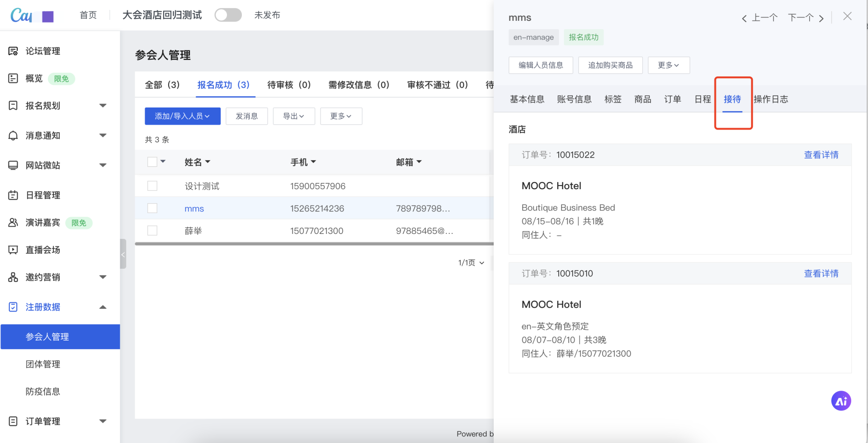
Task: Click the 编辑人员信息 button
Action: pos(541,65)
